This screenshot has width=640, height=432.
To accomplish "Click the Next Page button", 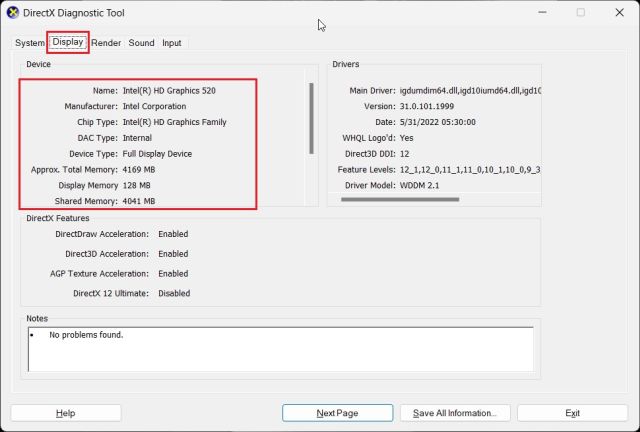I will coord(338,413).
